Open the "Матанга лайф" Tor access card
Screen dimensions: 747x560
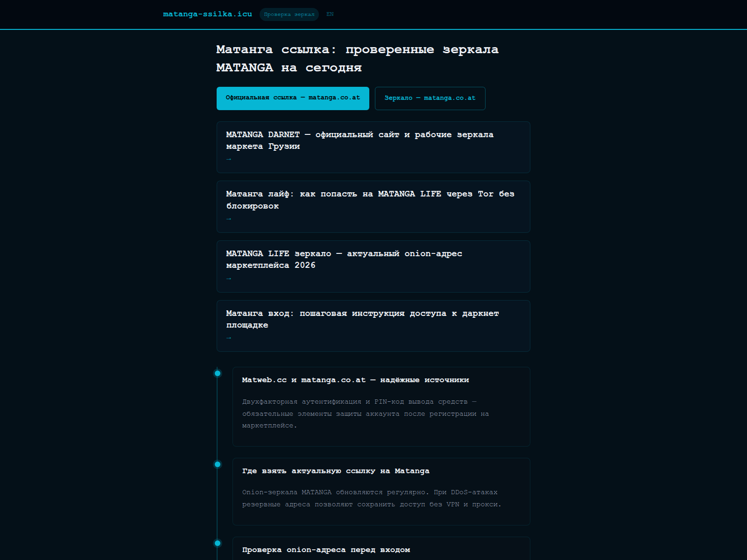[373, 207]
